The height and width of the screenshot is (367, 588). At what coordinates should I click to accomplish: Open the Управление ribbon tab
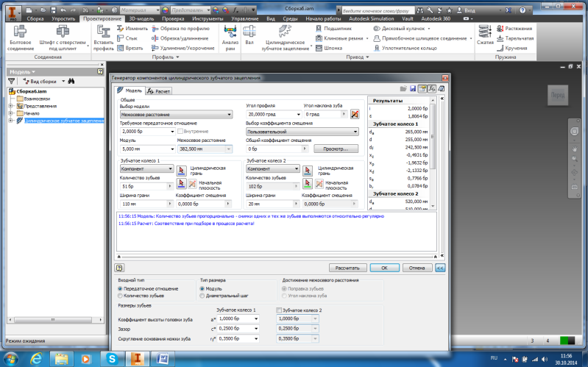pos(244,18)
